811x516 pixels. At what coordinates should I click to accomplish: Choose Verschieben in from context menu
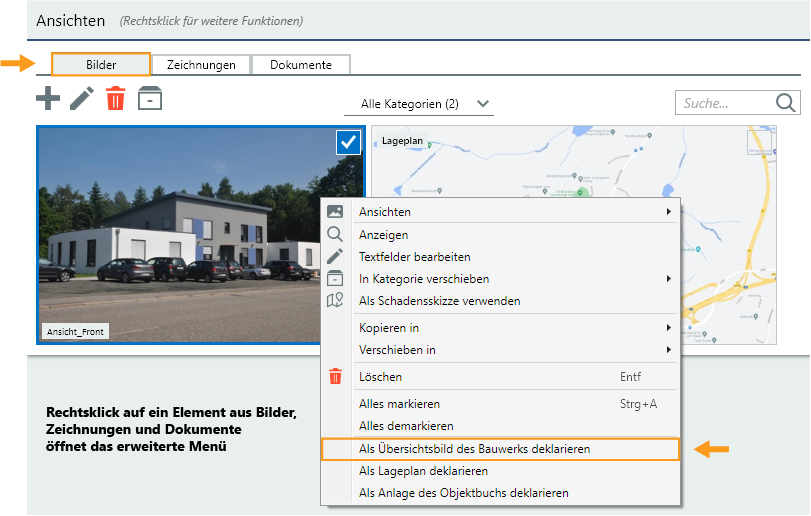pyautogui.click(x=501, y=350)
